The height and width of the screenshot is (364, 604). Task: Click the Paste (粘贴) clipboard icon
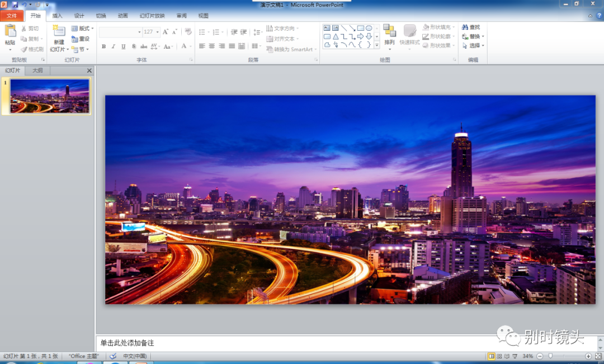pos(11,31)
